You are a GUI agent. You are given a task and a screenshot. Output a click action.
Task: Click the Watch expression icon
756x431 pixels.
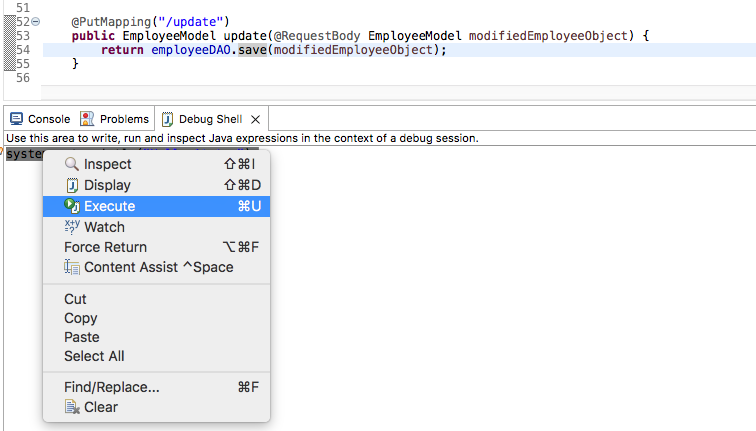point(72,227)
